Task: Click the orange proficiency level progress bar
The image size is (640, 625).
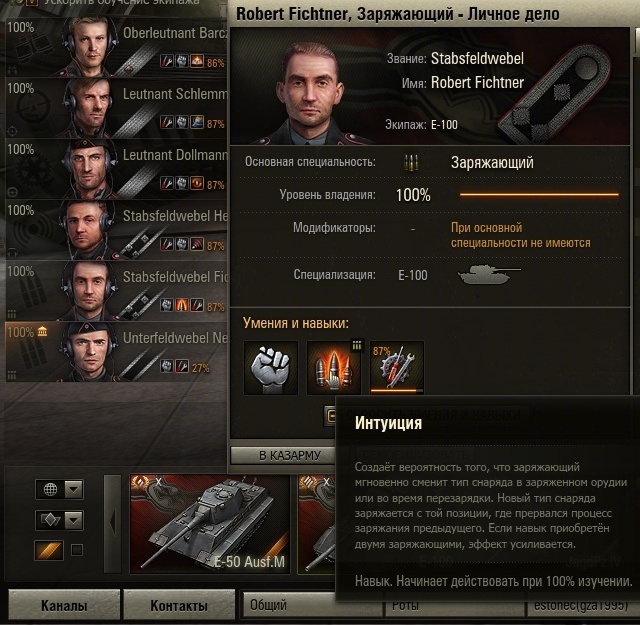Action: point(539,195)
